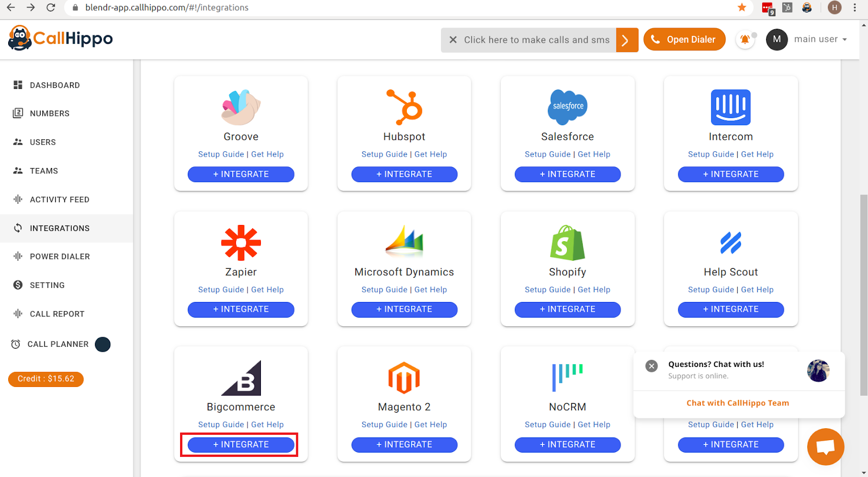Click the Salesforce cloud logo

[567, 107]
